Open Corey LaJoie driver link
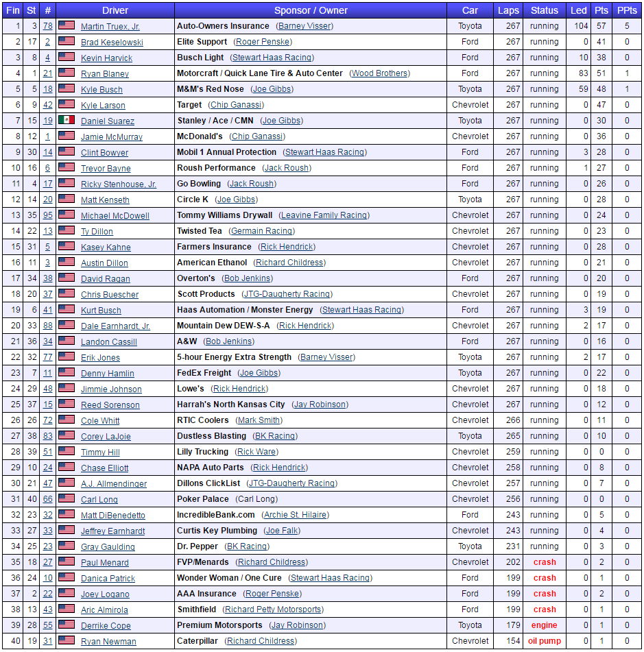Screen dimensions: 644x652 click(106, 437)
